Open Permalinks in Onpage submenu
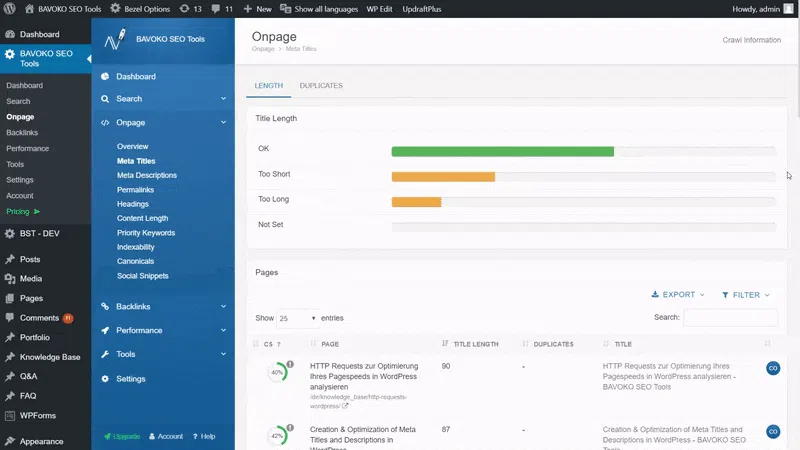Image resolution: width=800 pixels, height=450 pixels. (135, 190)
